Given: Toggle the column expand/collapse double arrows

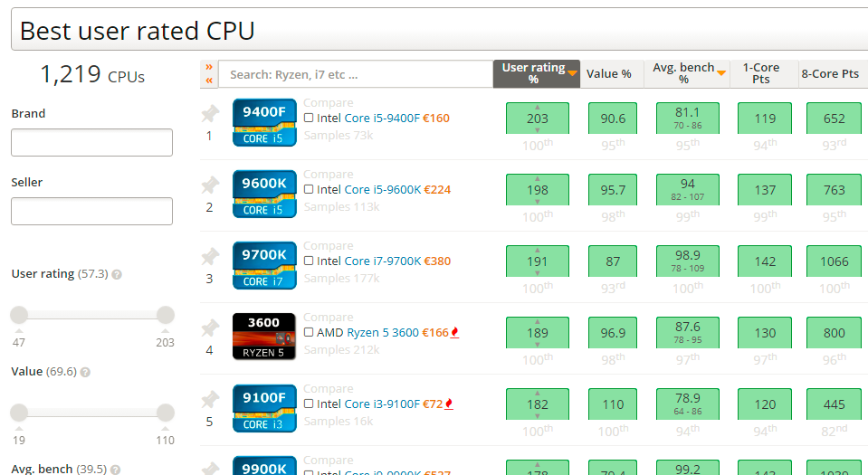Looking at the screenshot, I should click(209, 73).
